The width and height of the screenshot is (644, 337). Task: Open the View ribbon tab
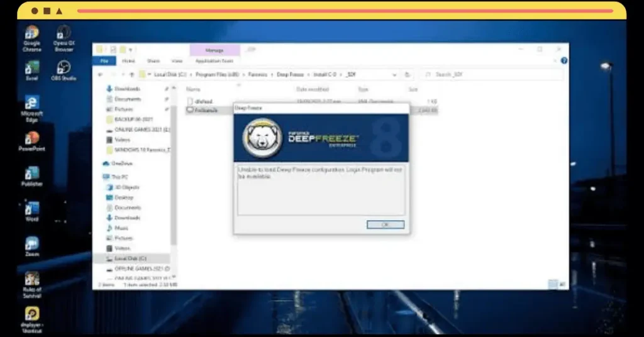177,61
